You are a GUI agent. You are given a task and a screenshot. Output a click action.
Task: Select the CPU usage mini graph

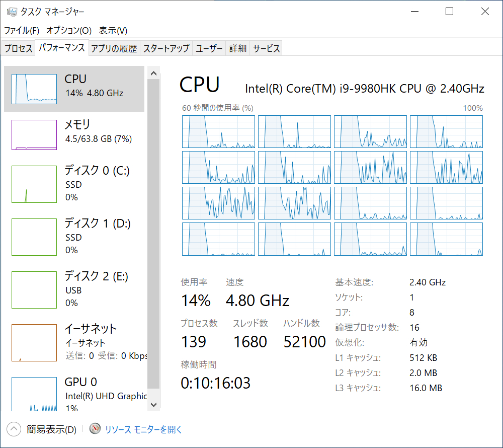pyautogui.click(x=34, y=89)
